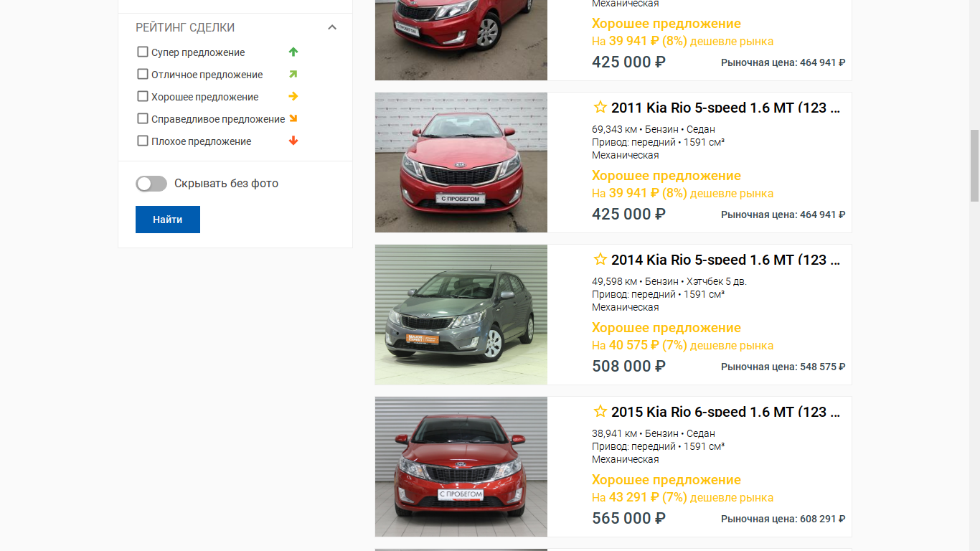Click Хорошее предложение label on 2014 listing

666,328
